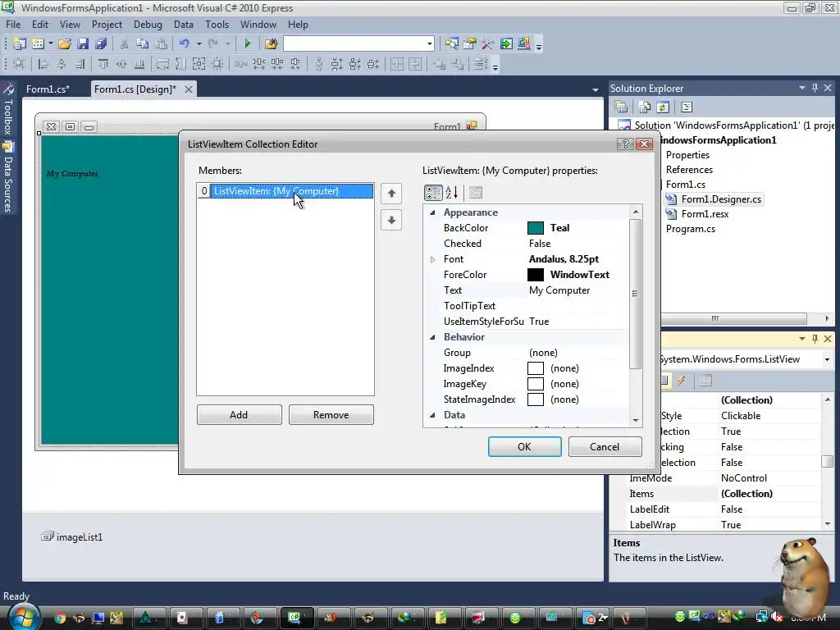Show events with the lightning bolt icon
Viewport: 840px width, 630px height.
[x=682, y=381]
